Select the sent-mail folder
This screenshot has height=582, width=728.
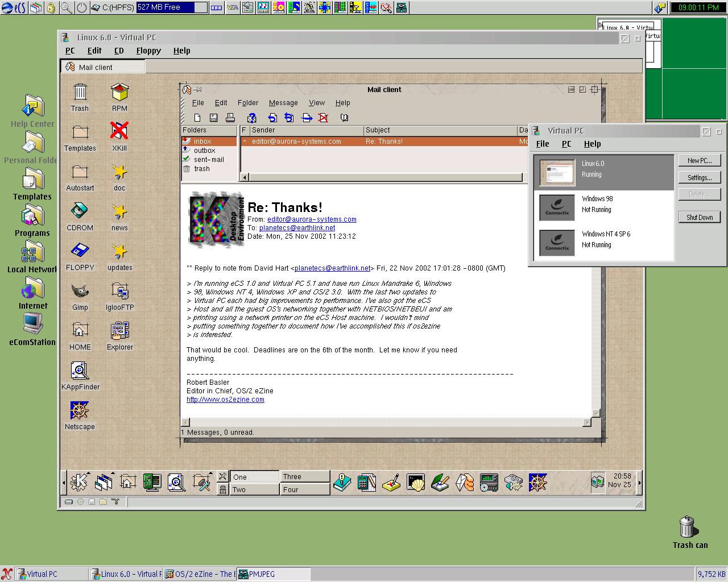click(208, 160)
